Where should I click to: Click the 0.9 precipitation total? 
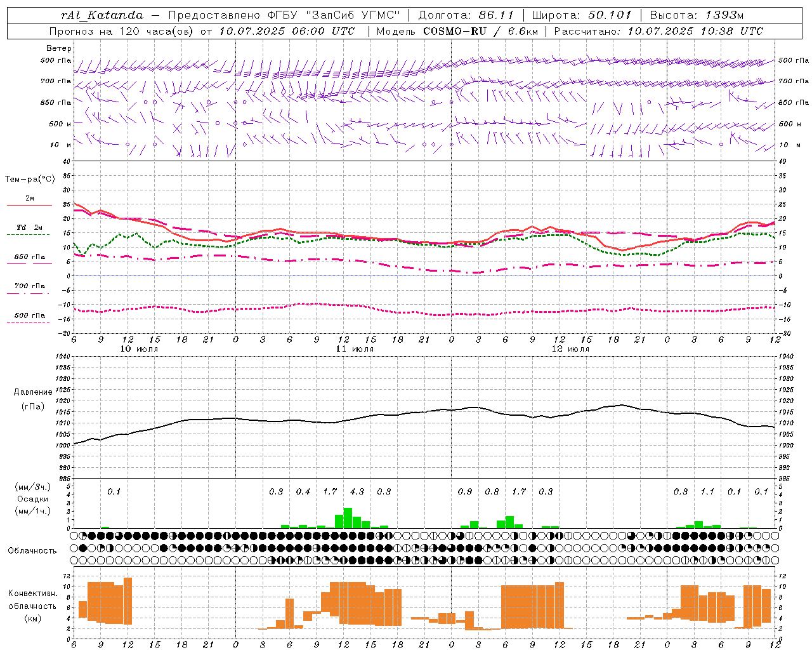[465, 492]
